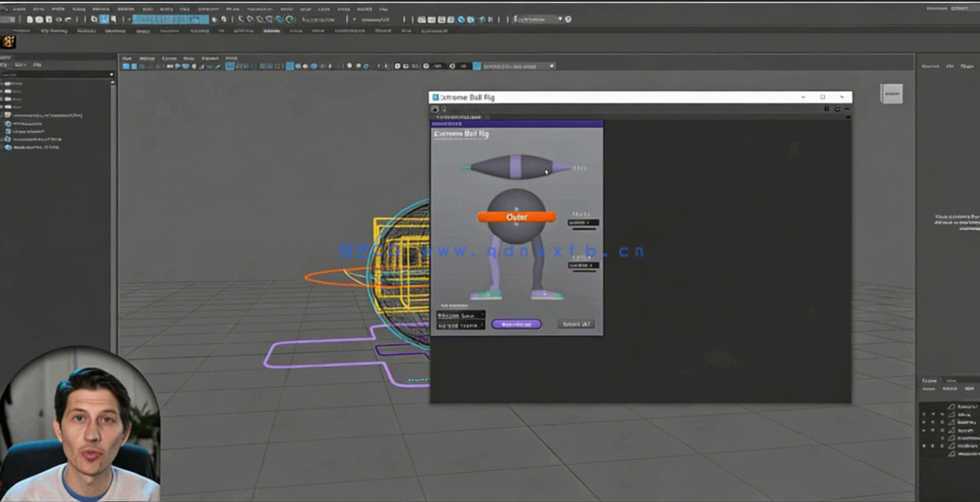980x502 pixels.
Task: Open the first menu in viewport panel menu bar
Action: pyautogui.click(x=127, y=58)
